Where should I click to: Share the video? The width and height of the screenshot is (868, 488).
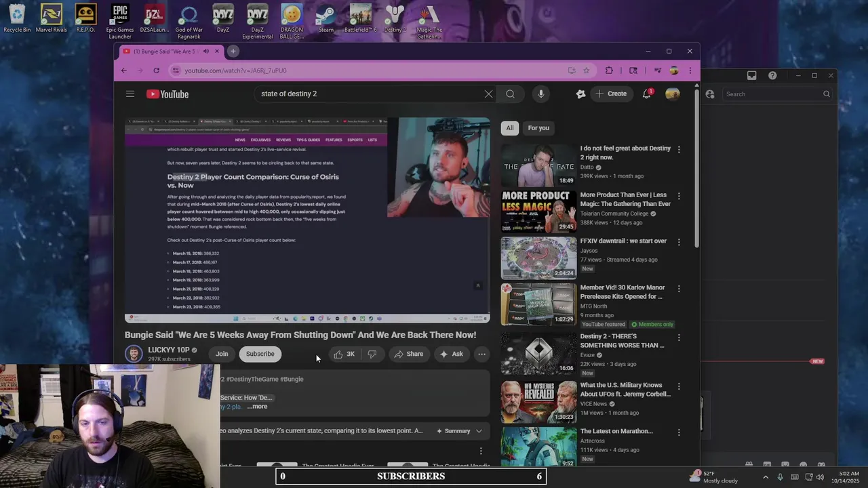tap(408, 354)
